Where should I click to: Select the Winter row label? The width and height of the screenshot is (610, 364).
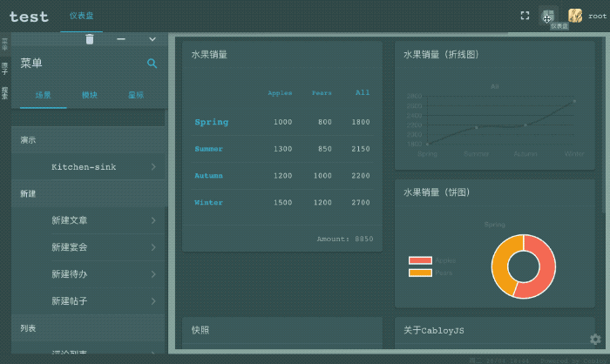tap(208, 203)
